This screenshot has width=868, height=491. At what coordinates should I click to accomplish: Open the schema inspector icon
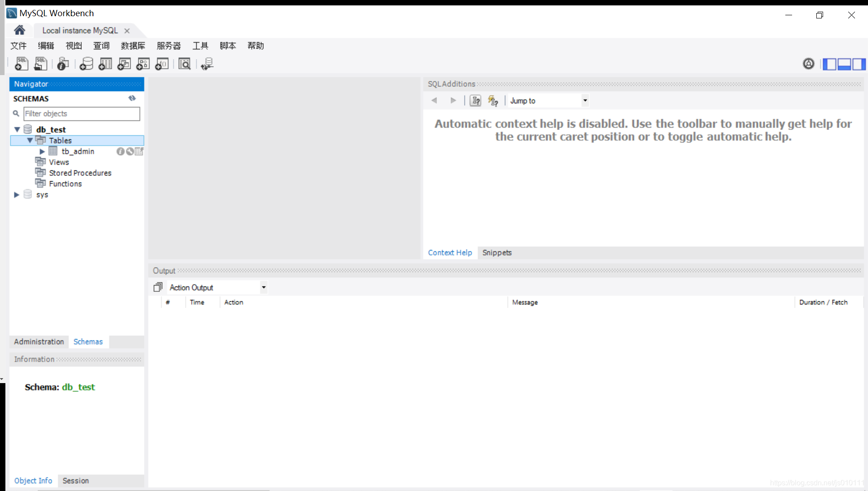pos(63,64)
